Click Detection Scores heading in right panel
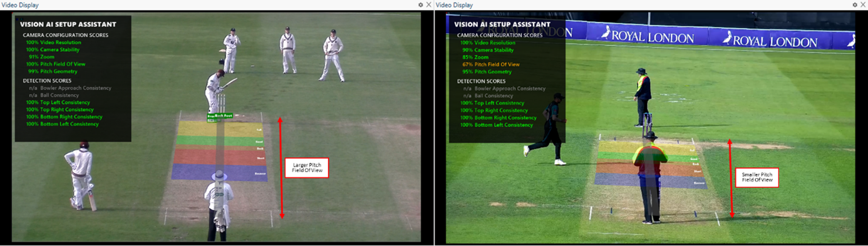This screenshot has width=868, height=246. coord(481,81)
